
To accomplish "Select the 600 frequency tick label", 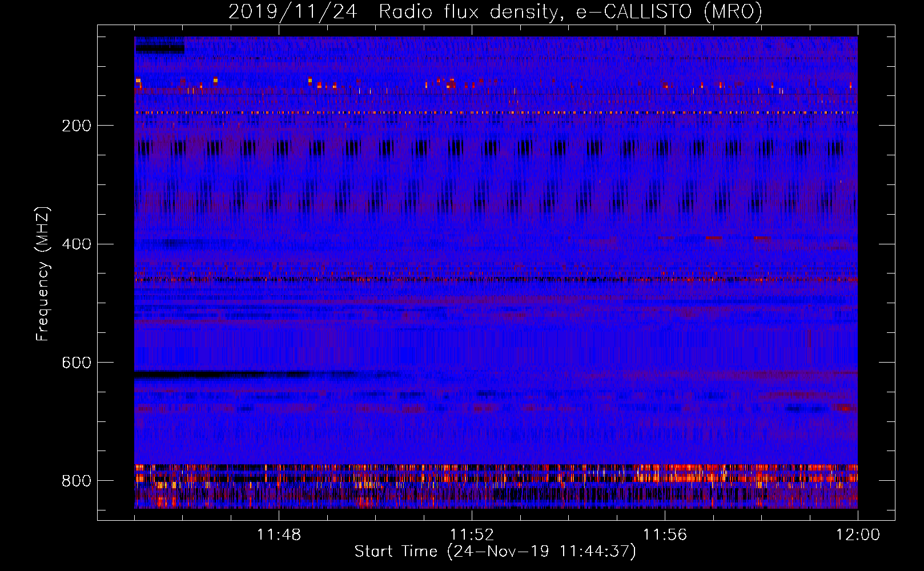I will [77, 363].
